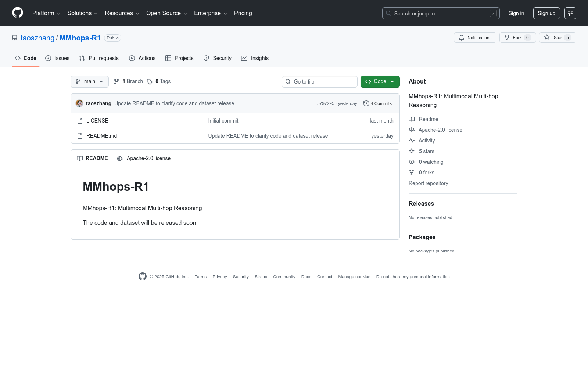Open the Actions tab
The image size is (588, 368).
pyautogui.click(x=142, y=58)
